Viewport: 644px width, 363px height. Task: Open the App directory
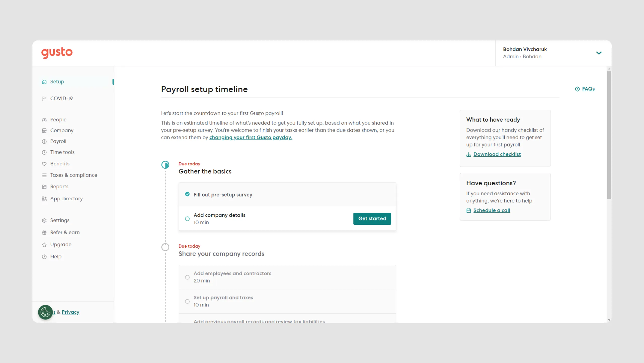coord(66,199)
